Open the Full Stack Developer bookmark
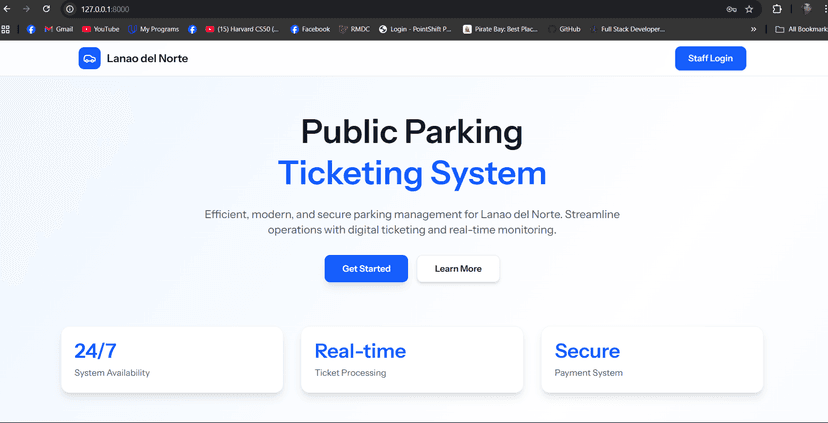Viewport: 828px width, 423px height. [x=627, y=30]
